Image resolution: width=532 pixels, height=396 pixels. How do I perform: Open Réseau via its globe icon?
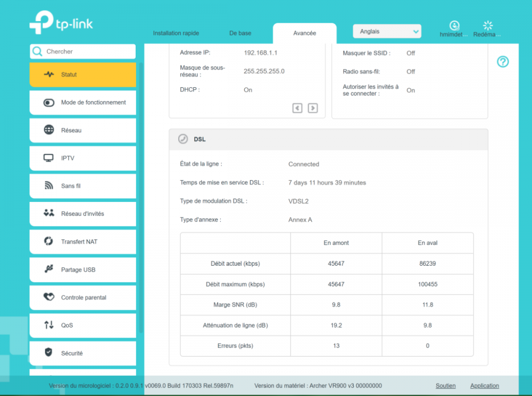[x=49, y=130]
